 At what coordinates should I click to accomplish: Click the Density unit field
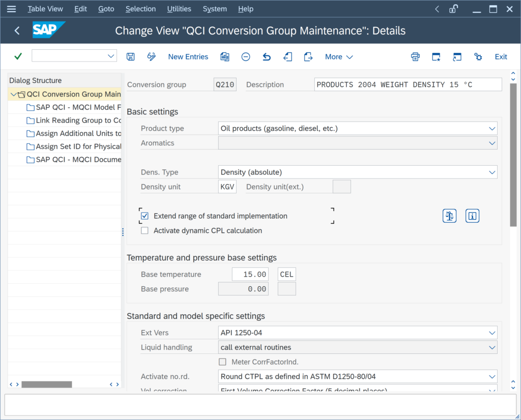pos(227,187)
